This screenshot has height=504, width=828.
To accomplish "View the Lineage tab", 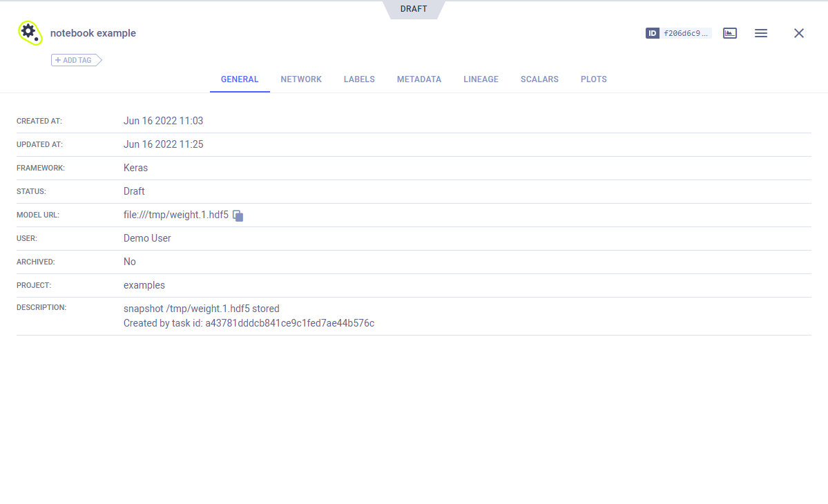I will point(481,79).
